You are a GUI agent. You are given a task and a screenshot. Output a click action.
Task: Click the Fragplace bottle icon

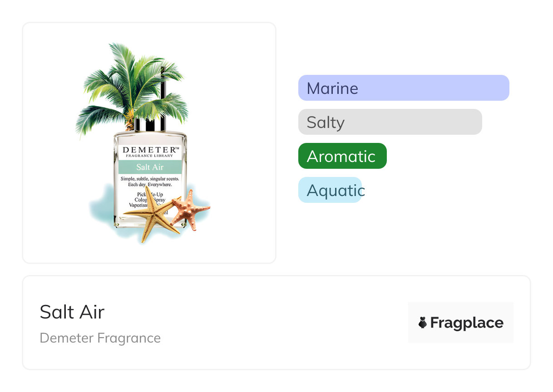423,323
